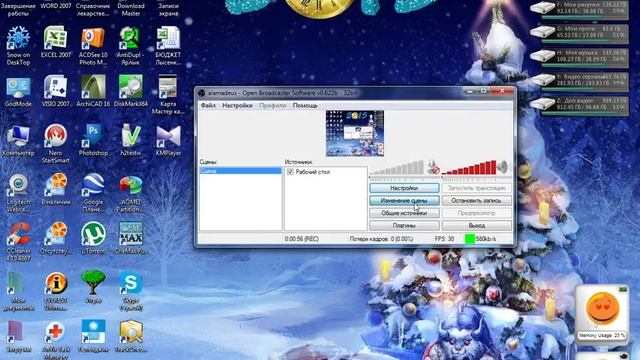Launch Nero StartSmart

(x=56, y=144)
